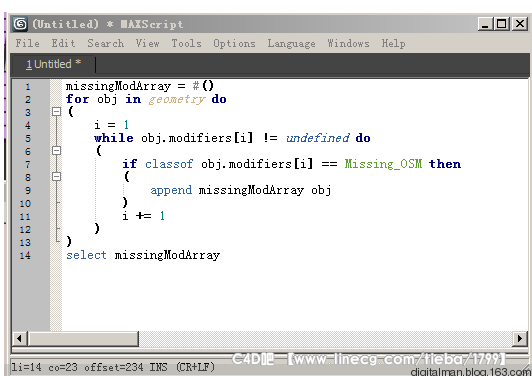
Task: Place cursor after select missingModArray text
Action: coord(221,255)
